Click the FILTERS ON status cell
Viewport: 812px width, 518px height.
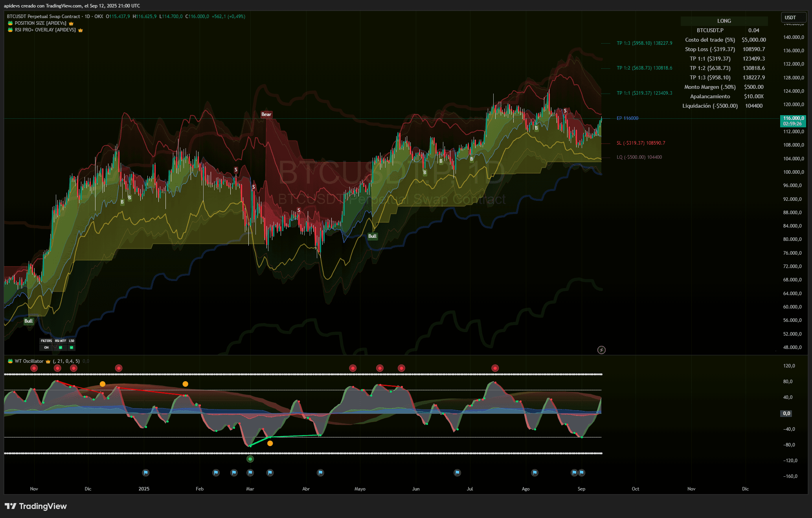point(46,347)
